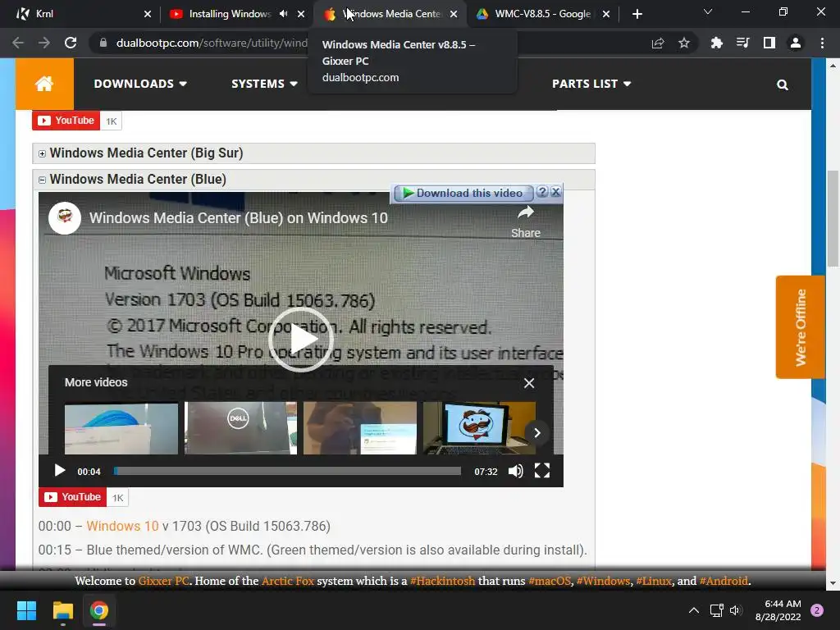
Task: Enter fullscreen for the video
Action: tap(542, 471)
